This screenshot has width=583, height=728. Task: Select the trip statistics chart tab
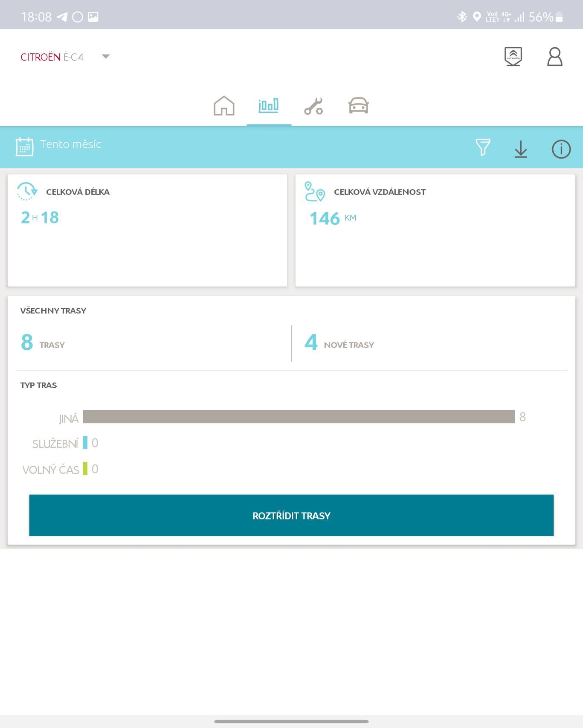pyautogui.click(x=268, y=106)
